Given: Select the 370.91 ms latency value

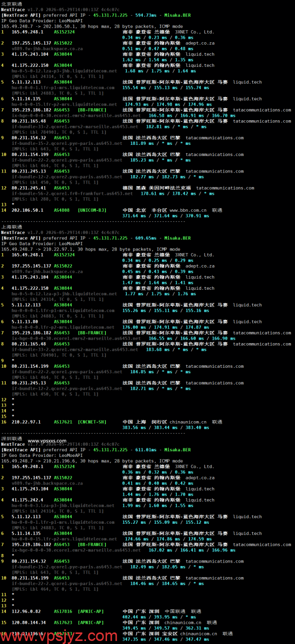Looking at the screenshot, I should (198, 216).
